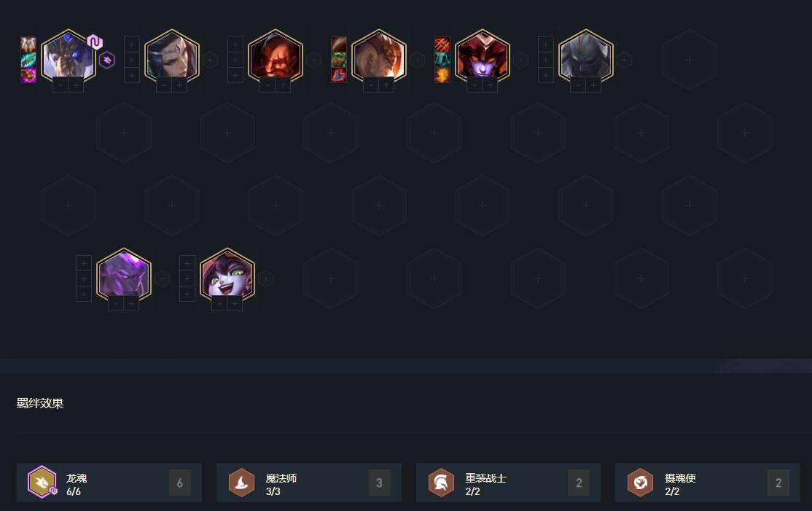The width and height of the screenshot is (812, 511).
Task: Increase star level under Brand portrait
Action: (x=131, y=304)
